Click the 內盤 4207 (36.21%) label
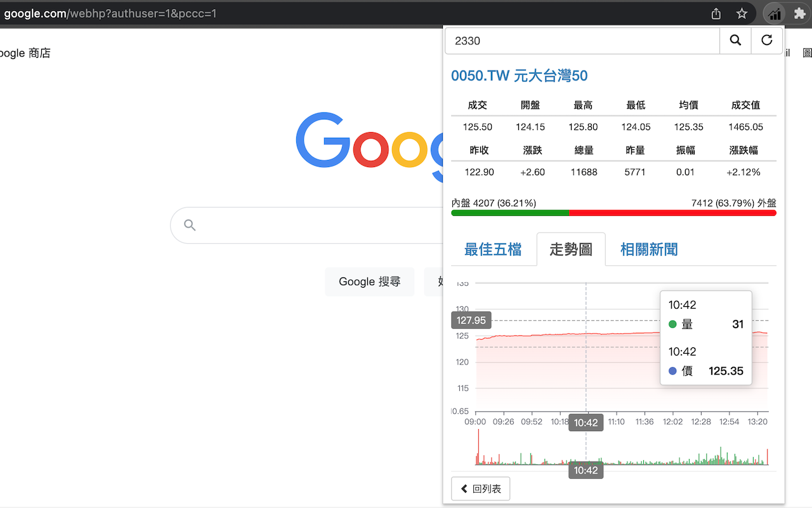The image size is (812, 508). 494,203
